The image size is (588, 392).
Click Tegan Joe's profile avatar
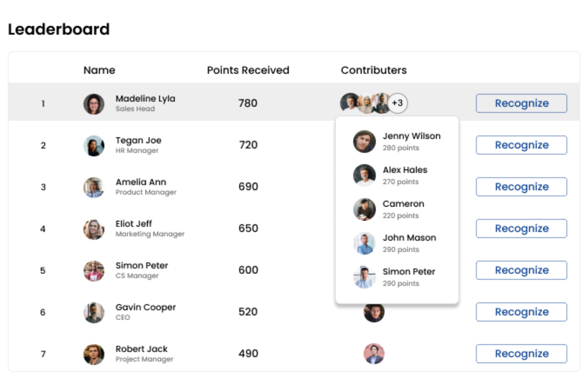pos(94,146)
